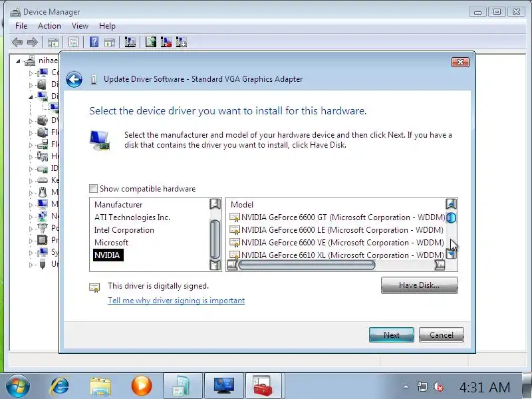Toggle Show compatible hardware checkbox
532x399 pixels.
93,188
